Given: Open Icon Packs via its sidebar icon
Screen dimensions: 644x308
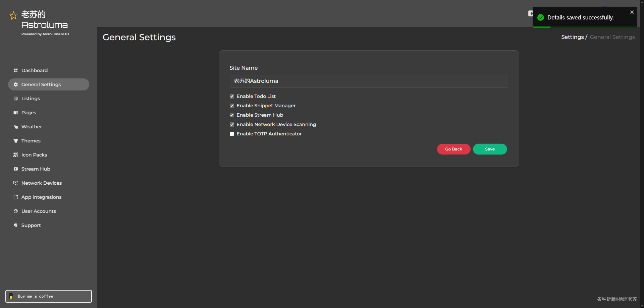Looking at the screenshot, I should [x=16, y=155].
